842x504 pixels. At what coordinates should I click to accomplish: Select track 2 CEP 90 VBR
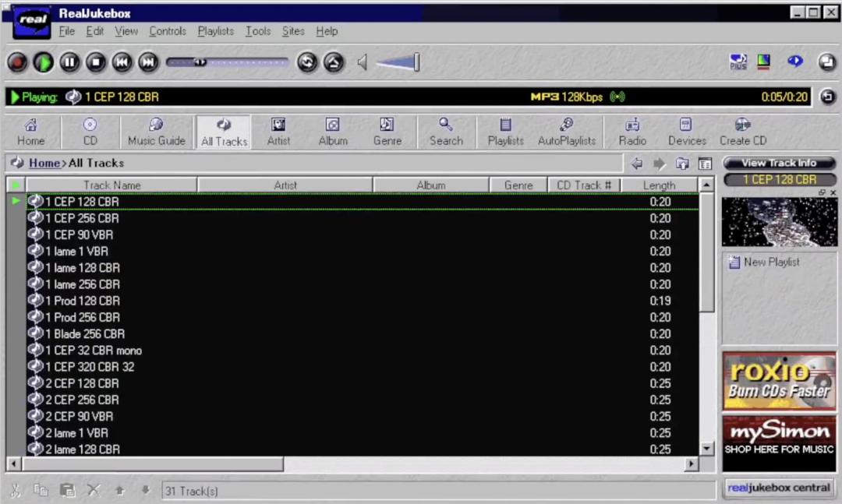pos(363,417)
